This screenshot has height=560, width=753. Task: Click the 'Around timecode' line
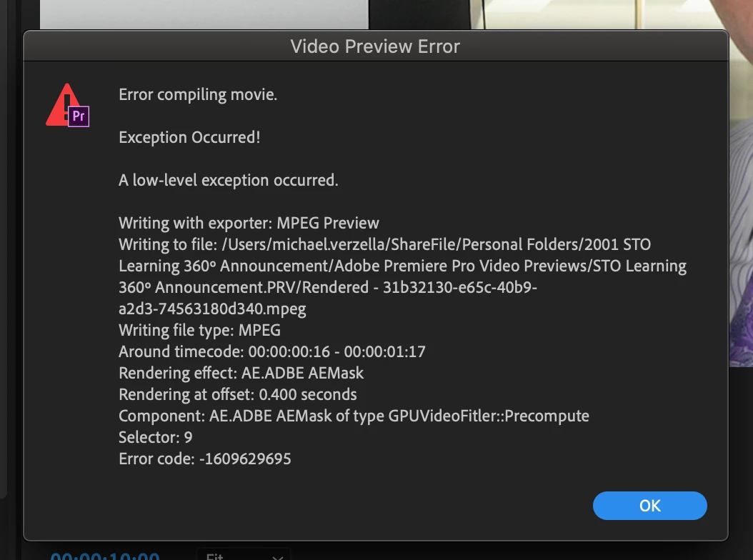click(x=271, y=351)
